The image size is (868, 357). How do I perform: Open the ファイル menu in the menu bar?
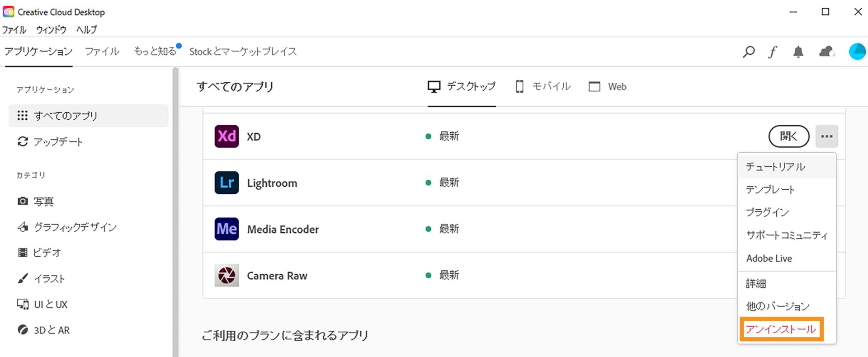pyautogui.click(x=14, y=29)
